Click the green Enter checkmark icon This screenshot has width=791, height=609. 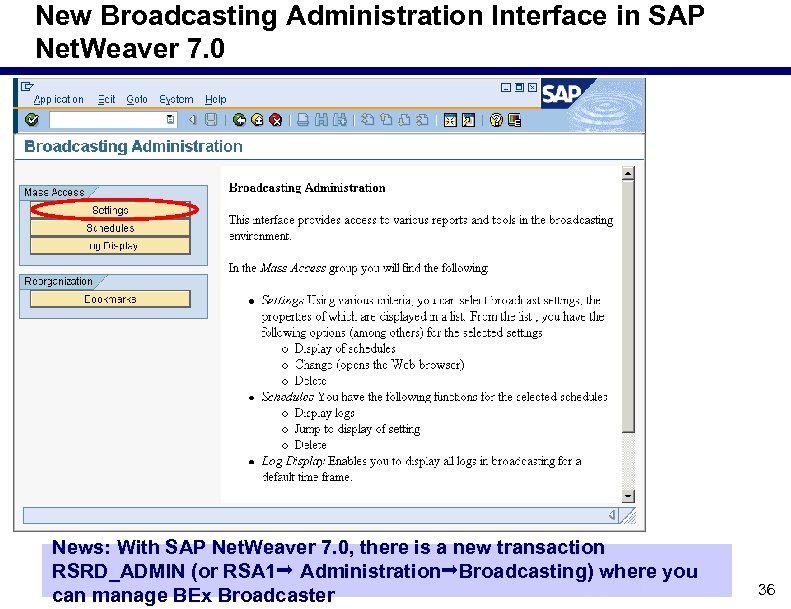(32, 120)
